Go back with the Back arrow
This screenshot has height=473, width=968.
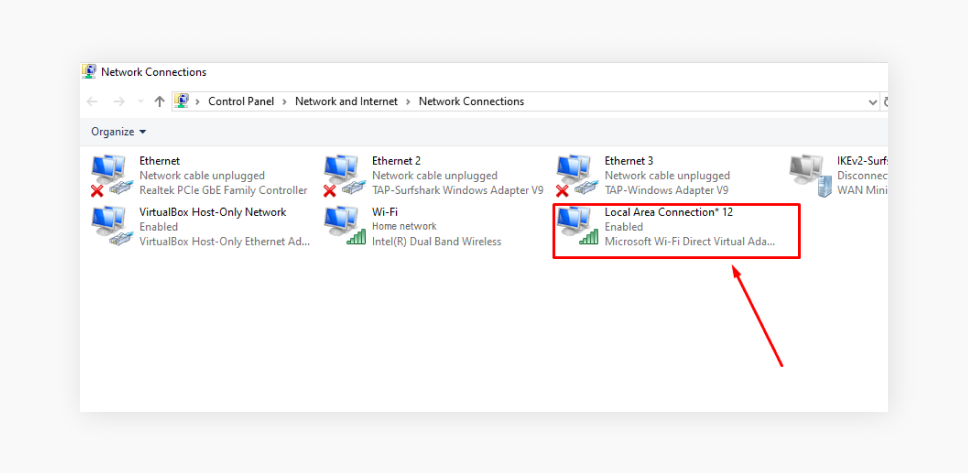[x=92, y=101]
